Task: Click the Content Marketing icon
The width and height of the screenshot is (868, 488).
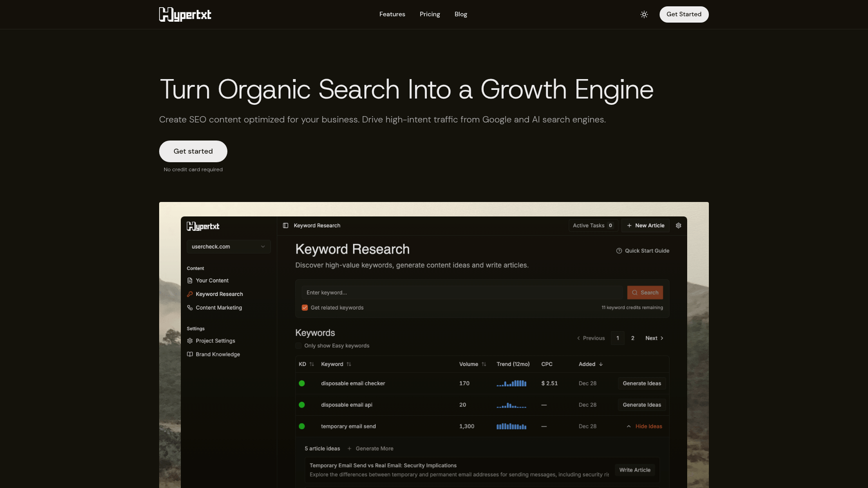Action: click(x=190, y=307)
